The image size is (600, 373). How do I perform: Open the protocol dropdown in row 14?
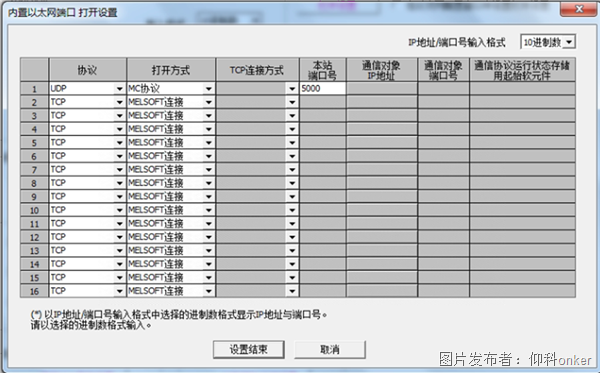119,264
